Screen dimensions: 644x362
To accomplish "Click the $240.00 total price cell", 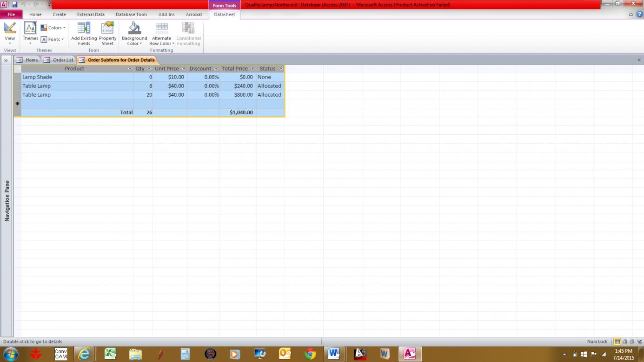I will pos(238,86).
